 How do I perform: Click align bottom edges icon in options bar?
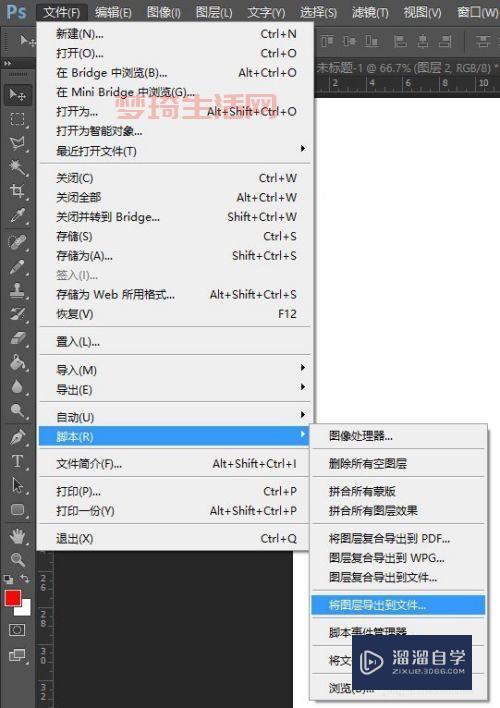coord(372,42)
